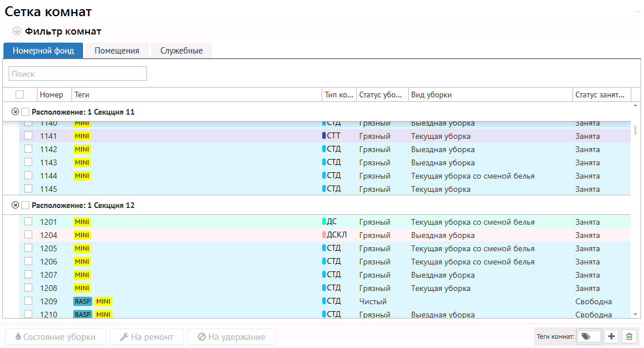Click the trash icon to delete tag

(630, 336)
